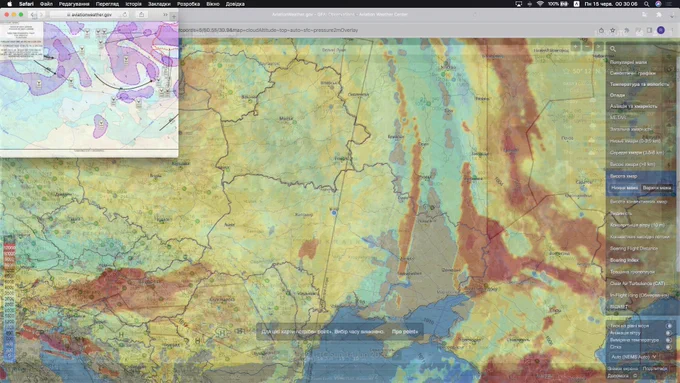This screenshot has height=383, width=680.
Task: Open Auto (NEMS Auto) model dropdown
Action: [634, 357]
